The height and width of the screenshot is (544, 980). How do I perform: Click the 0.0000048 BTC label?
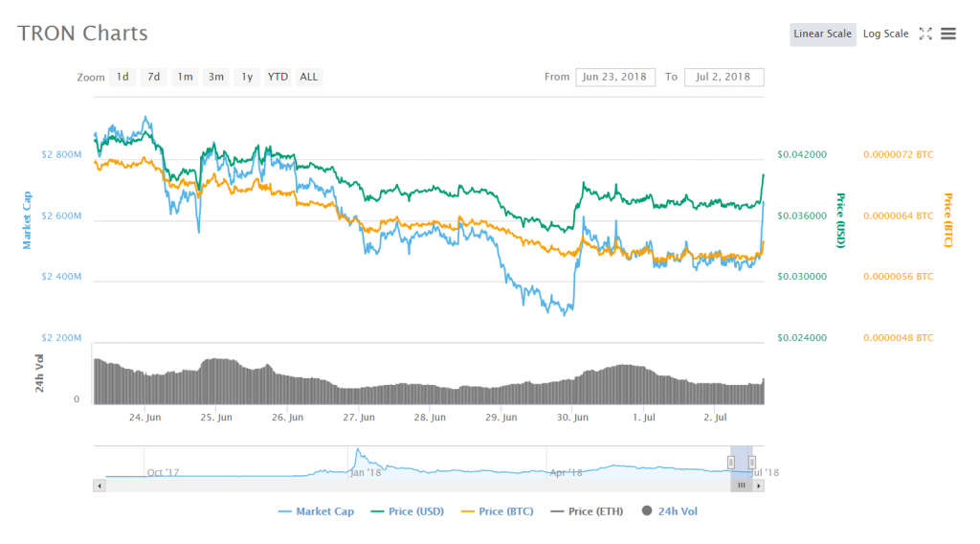pos(898,338)
